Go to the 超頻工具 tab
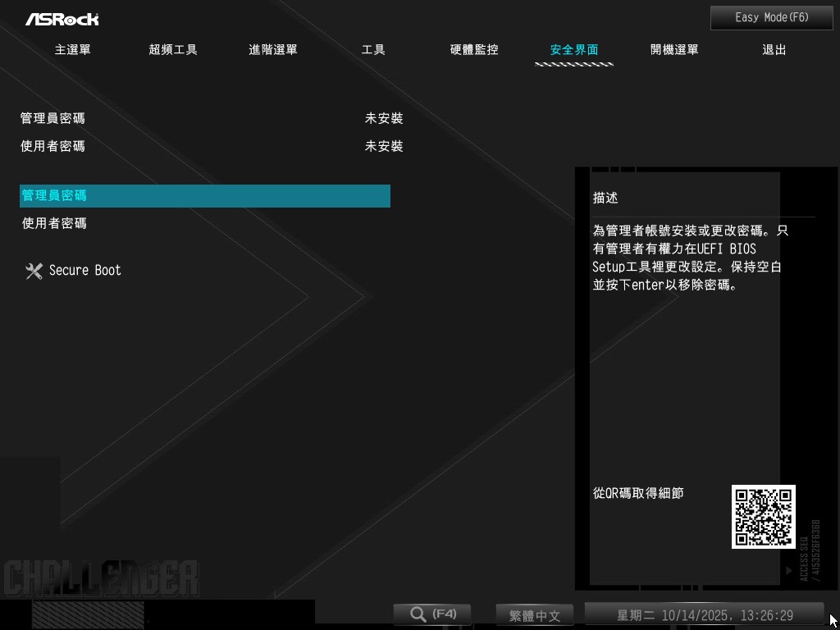The image size is (840, 630). click(173, 50)
